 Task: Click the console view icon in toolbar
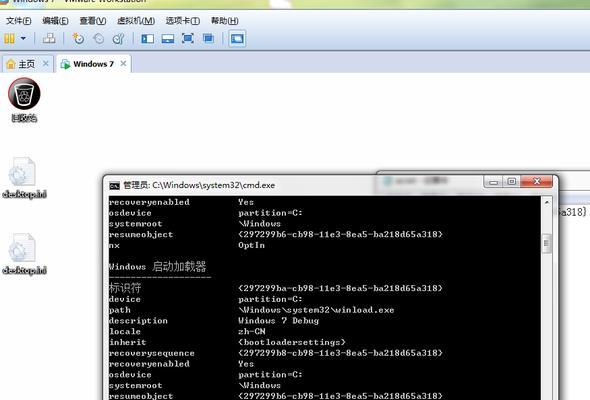[x=237, y=38]
